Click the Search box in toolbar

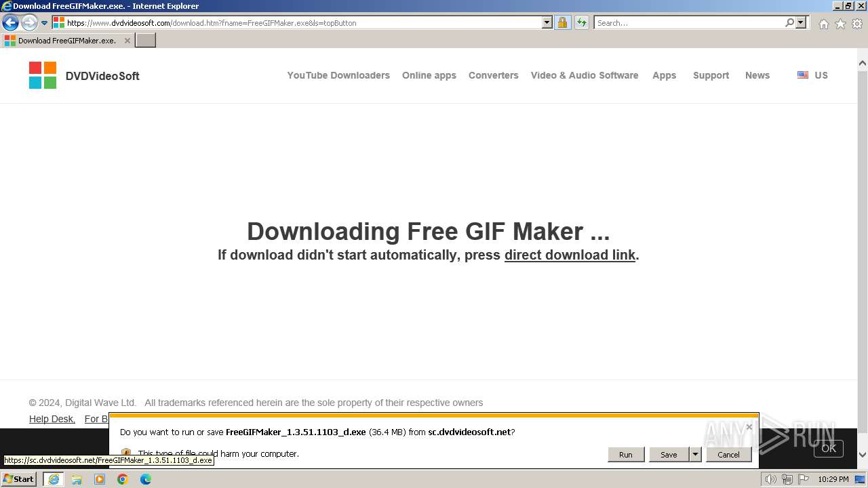[x=689, y=22]
